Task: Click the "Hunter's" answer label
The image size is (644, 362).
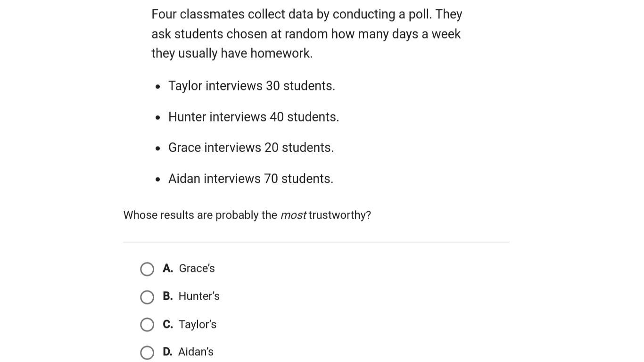Action: click(x=199, y=296)
